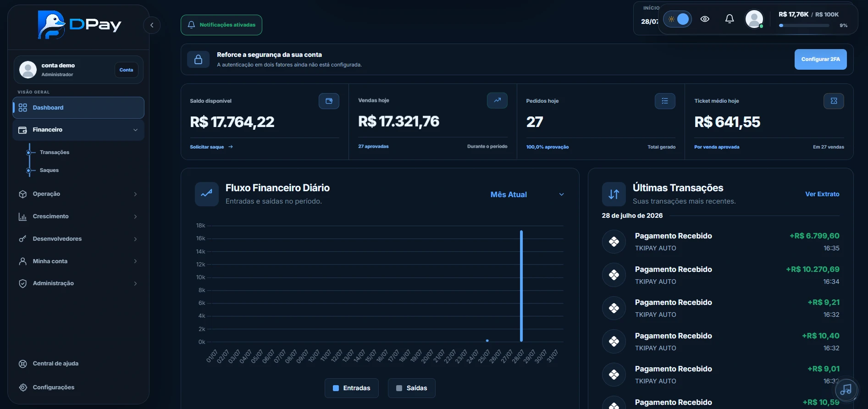Collapse the sidebar with the arrow button

point(152,25)
